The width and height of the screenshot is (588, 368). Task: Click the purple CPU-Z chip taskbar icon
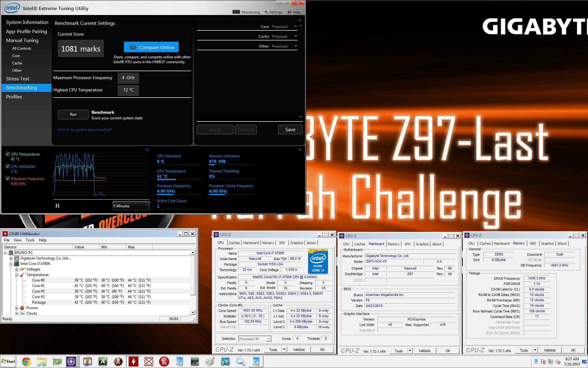pyautogui.click(x=71, y=362)
